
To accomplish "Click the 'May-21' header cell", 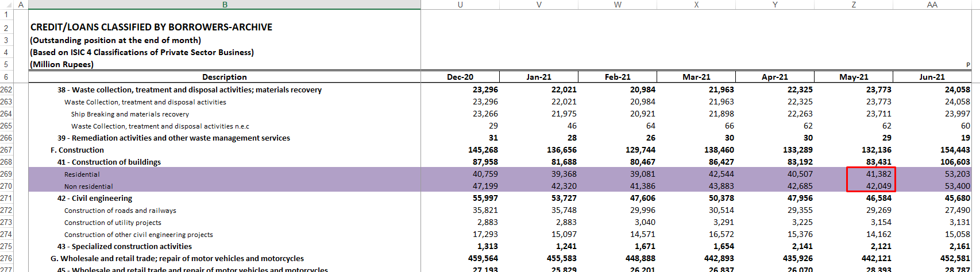I will click(x=854, y=77).
